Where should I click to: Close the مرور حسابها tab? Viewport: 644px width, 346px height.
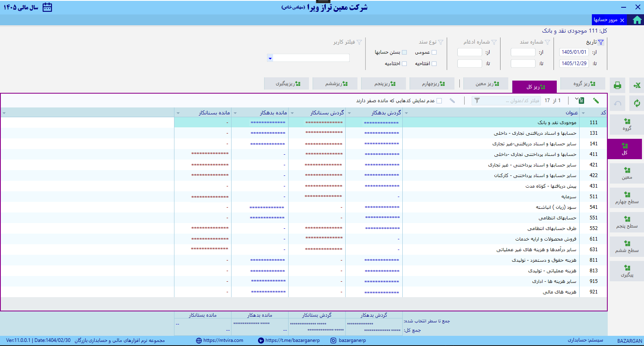[622, 20]
